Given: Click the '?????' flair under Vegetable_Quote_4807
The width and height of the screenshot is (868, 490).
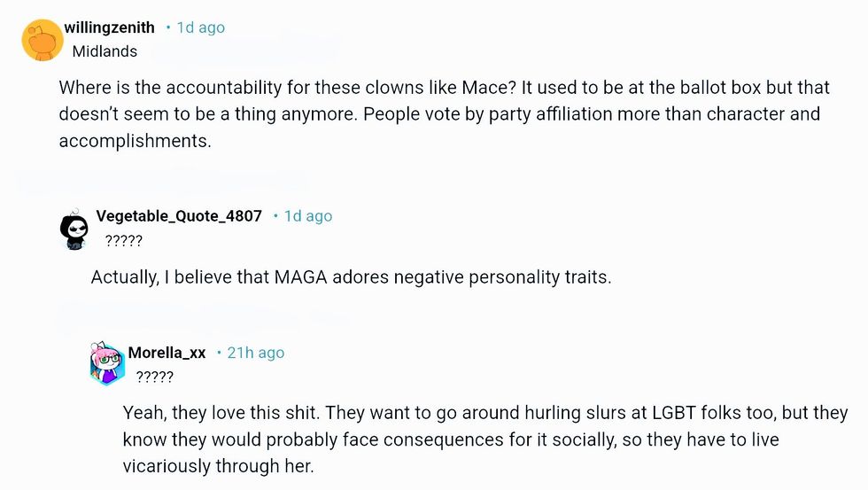Looking at the screenshot, I should point(123,241).
